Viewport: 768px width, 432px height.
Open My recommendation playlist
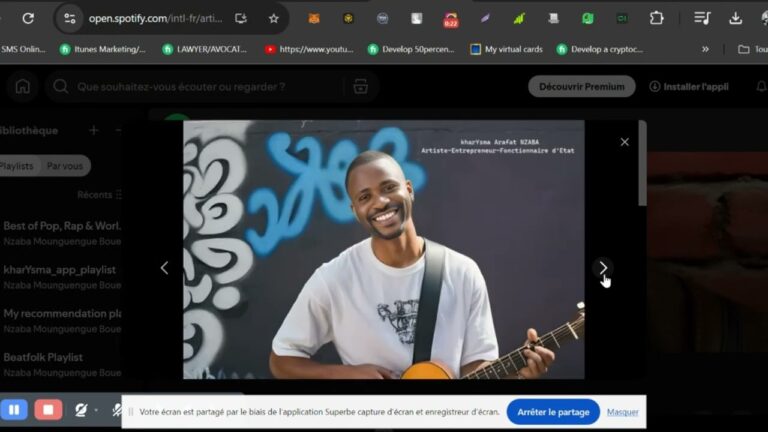click(61, 321)
